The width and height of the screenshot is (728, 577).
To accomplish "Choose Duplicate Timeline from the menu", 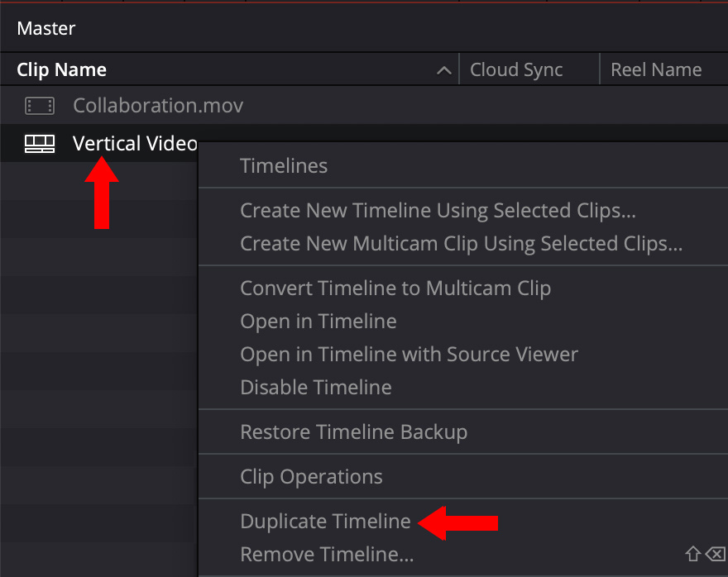I will (325, 521).
